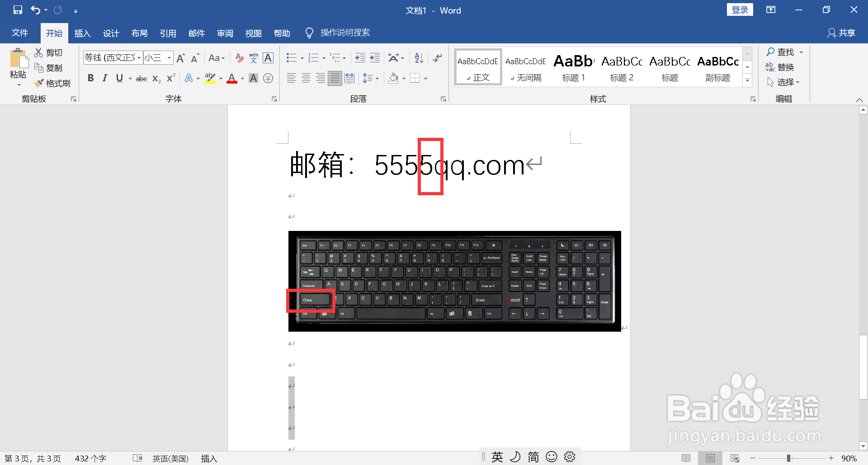This screenshot has width=868, height=465.
Task: Apply the yellow text highlight color
Action: [x=210, y=78]
